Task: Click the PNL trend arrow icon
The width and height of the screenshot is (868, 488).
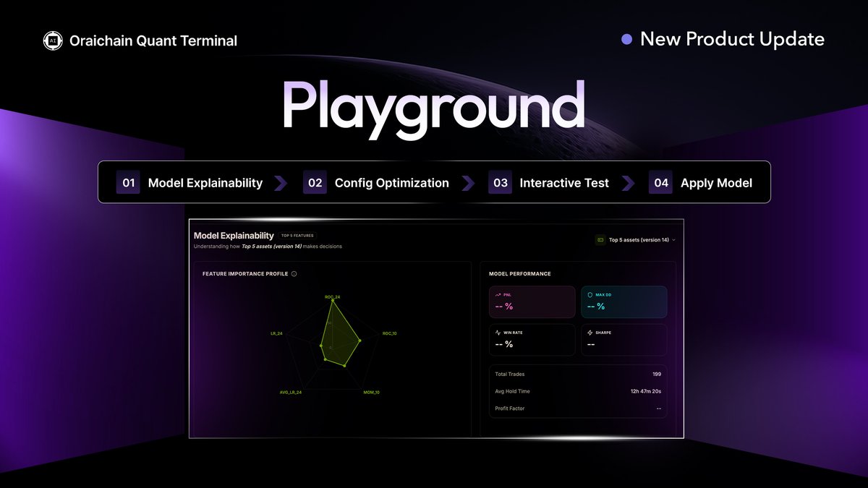Action: click(x=498, y=295)
